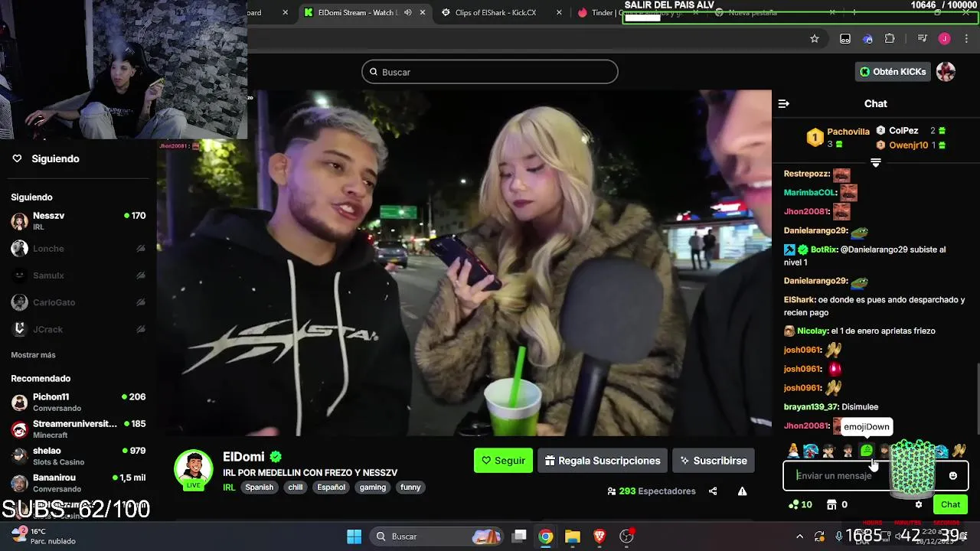This screenshot has height=551, width=980.
Task: Share the stream using the share icon
Action: (x=713, y=491)
